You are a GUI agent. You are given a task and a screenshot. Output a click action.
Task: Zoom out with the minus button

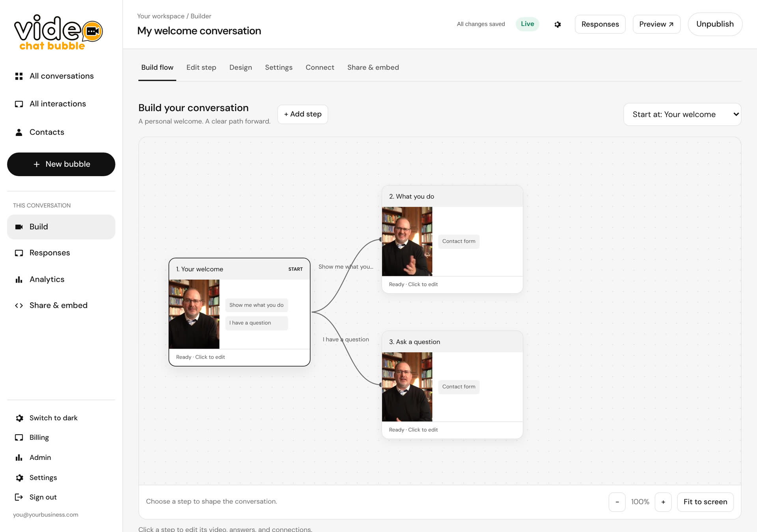click(x=617, y=502)
